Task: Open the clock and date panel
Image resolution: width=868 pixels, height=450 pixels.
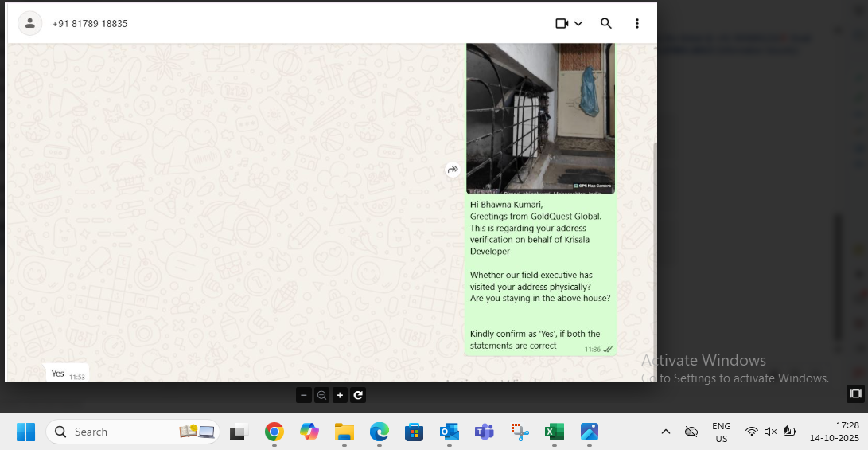Action: pyautogui.click(x=835, y=432)
